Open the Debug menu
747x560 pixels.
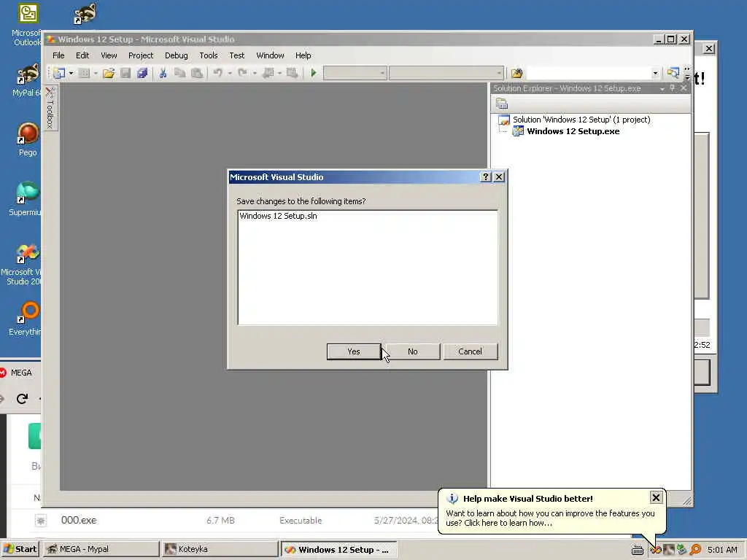point(177,55)
